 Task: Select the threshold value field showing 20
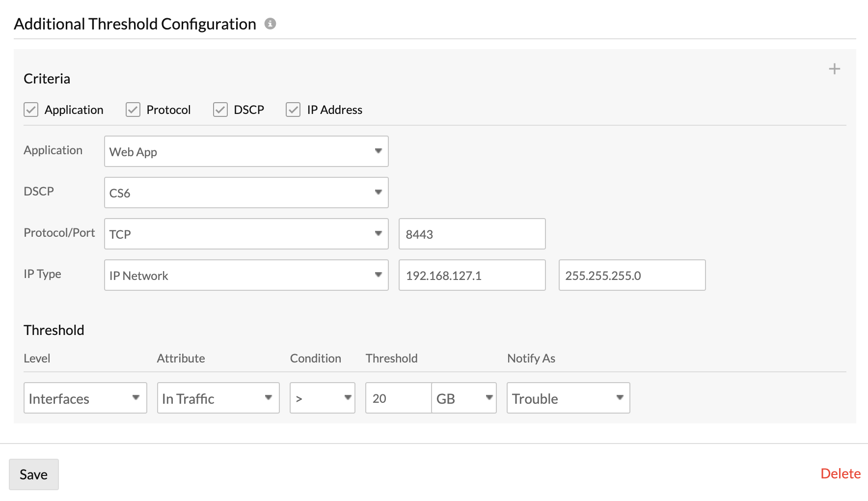398,398
